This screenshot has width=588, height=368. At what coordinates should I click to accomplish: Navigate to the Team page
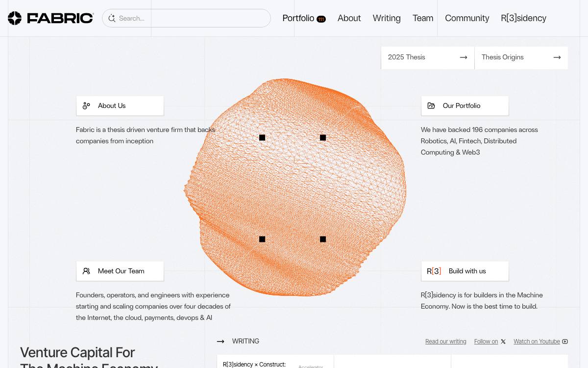click(423, 18)
